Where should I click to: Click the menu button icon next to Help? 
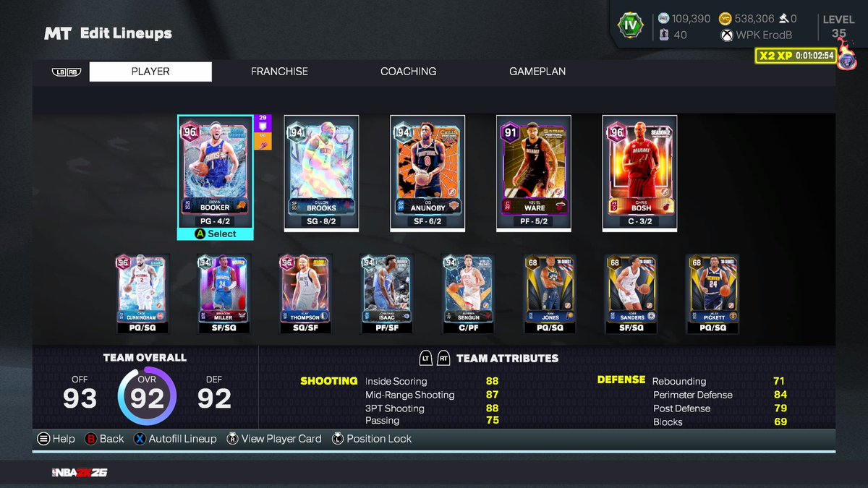[x=43, y=439]
